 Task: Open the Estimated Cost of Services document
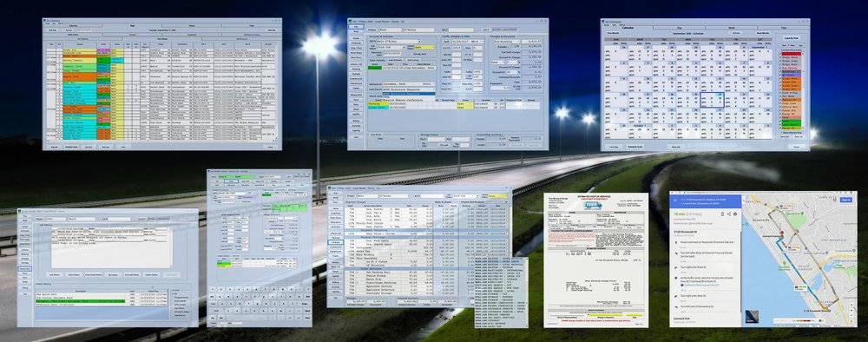coord(595,260)
